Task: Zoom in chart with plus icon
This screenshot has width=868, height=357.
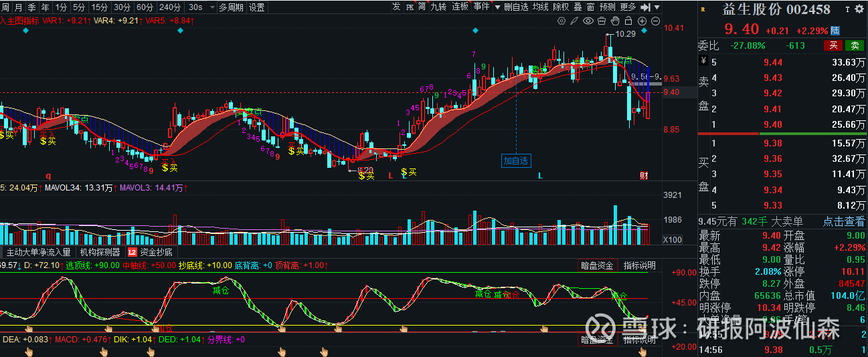Action: pyautogui.click(x=642, y=21)
